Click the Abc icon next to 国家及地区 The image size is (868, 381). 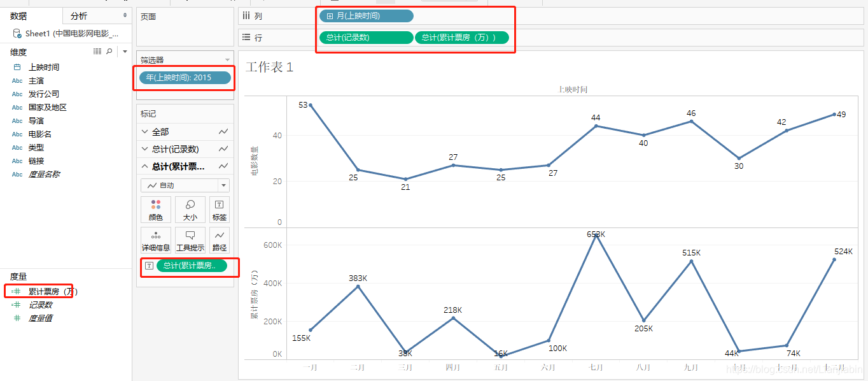pyautogui.click(x=17, y=108)
